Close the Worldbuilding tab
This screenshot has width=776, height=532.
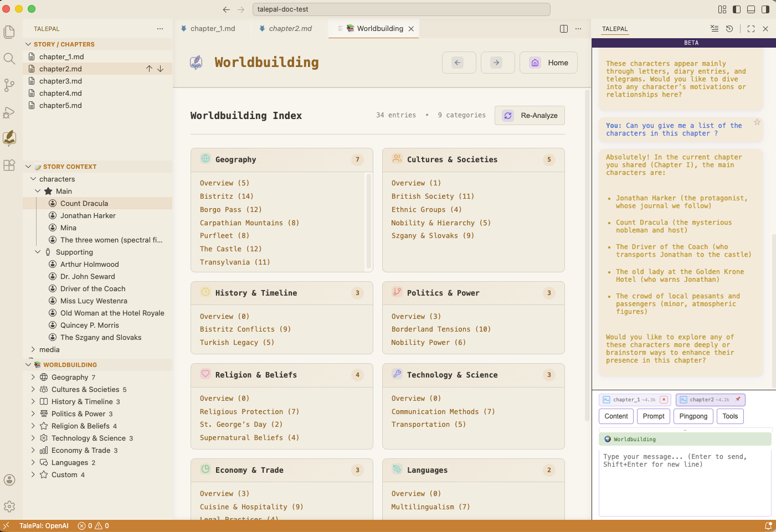411,29
